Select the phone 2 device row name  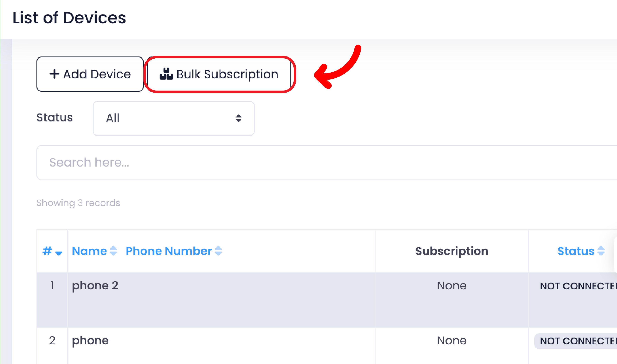pyautogui.click(x=95, y=285)
